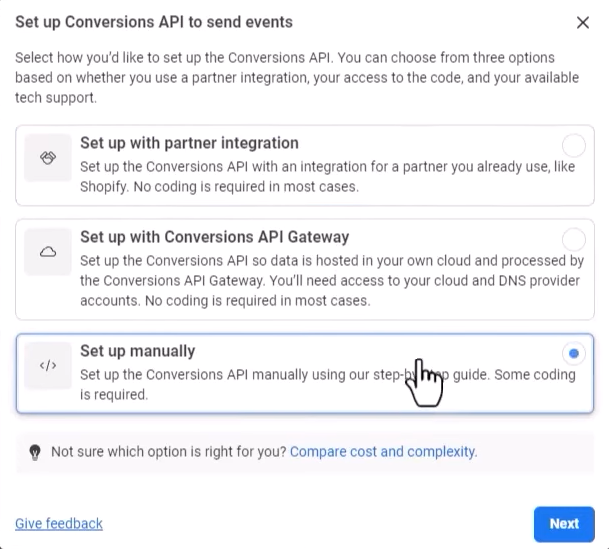Choose the Conversions API Gateway radio button
The image size is (609, 549).
click(x=573, y=239)
